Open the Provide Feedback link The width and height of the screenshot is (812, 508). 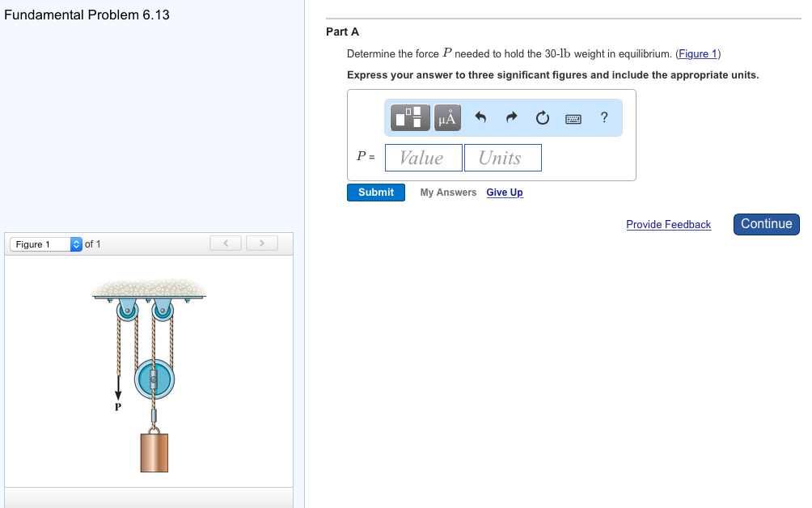[x=668, y=224]
